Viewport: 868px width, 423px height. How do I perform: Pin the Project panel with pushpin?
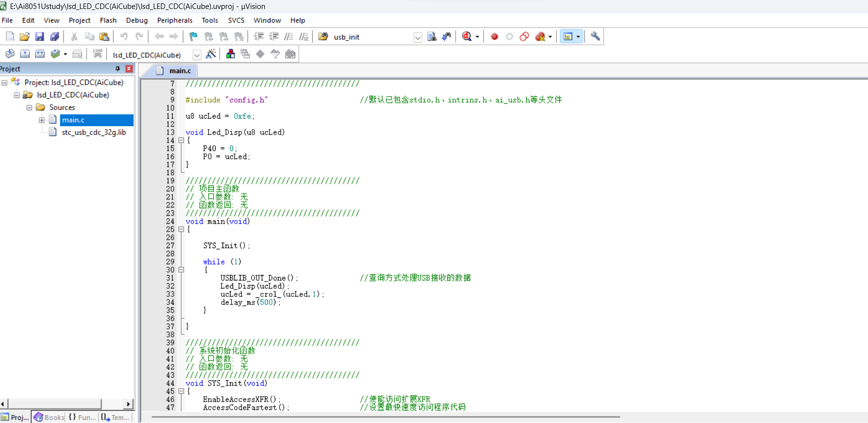[x=118, y=69]
